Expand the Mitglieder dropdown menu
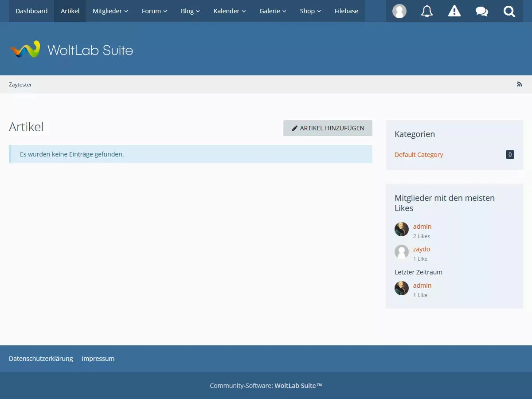This screenshot has height=399, width=532. [x=110, y=11]
